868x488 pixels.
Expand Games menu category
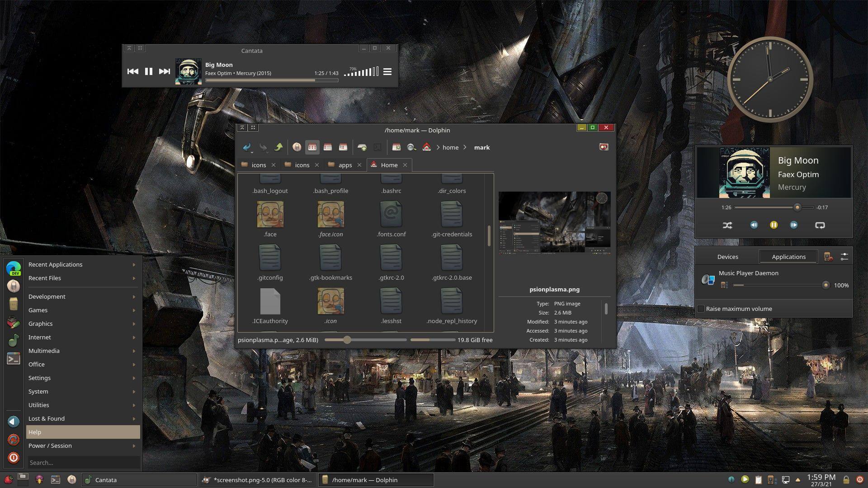pos(83,310)
